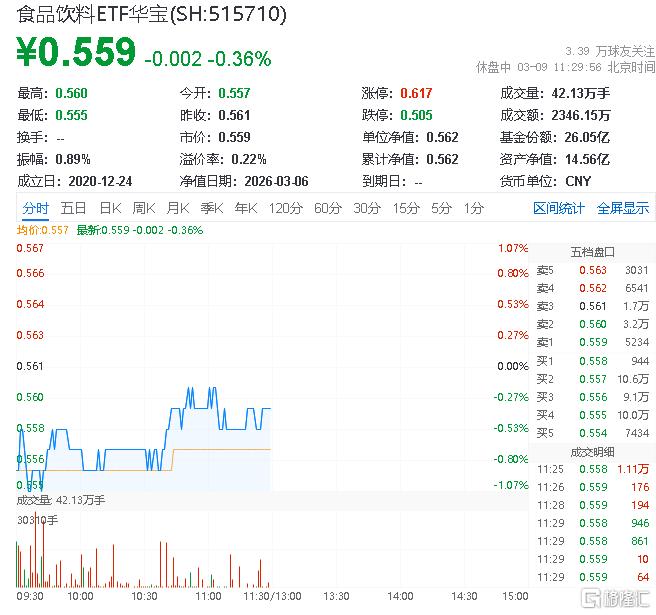Click the 0.00% percentage axis label
Viewport: 656px width, 615px height.
[513, 366]
